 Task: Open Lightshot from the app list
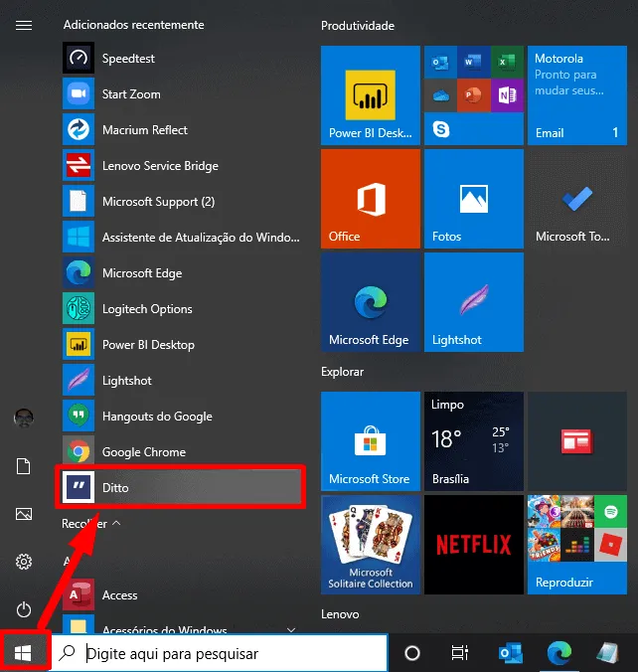coord(181,380)
